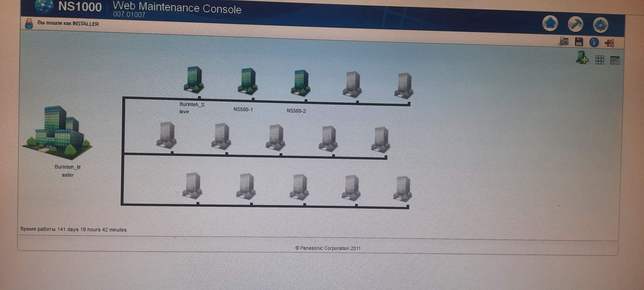Click '© Panasonic Corporation 2011' footer
The width and height of the screenshot is (644, 290).
tap(328, 248)
